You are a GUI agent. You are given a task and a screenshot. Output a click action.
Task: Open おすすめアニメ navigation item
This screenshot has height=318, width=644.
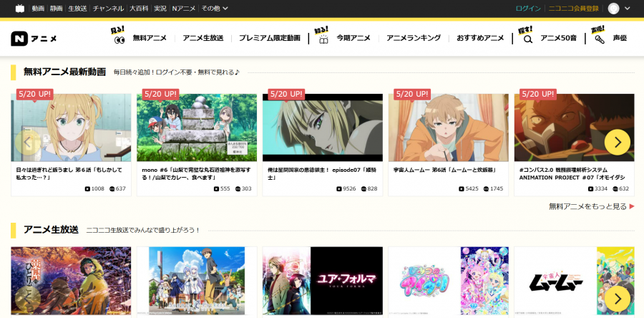tap(480, 38)
